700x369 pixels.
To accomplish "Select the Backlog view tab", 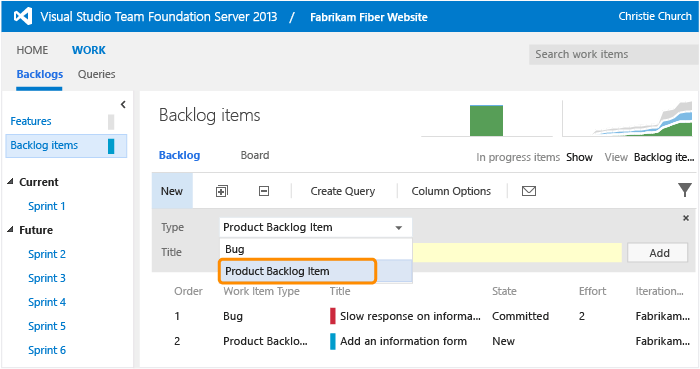I will [179, 155].
